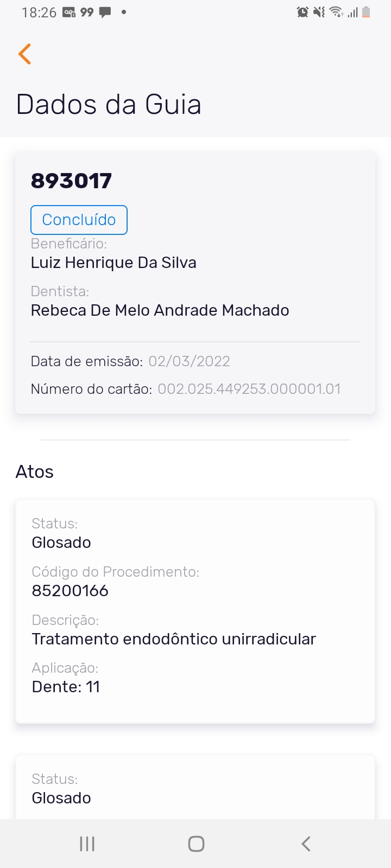This screenshot has width=391, height=868.
Task: Tap the Dados da Guia title
Action: 109,104
